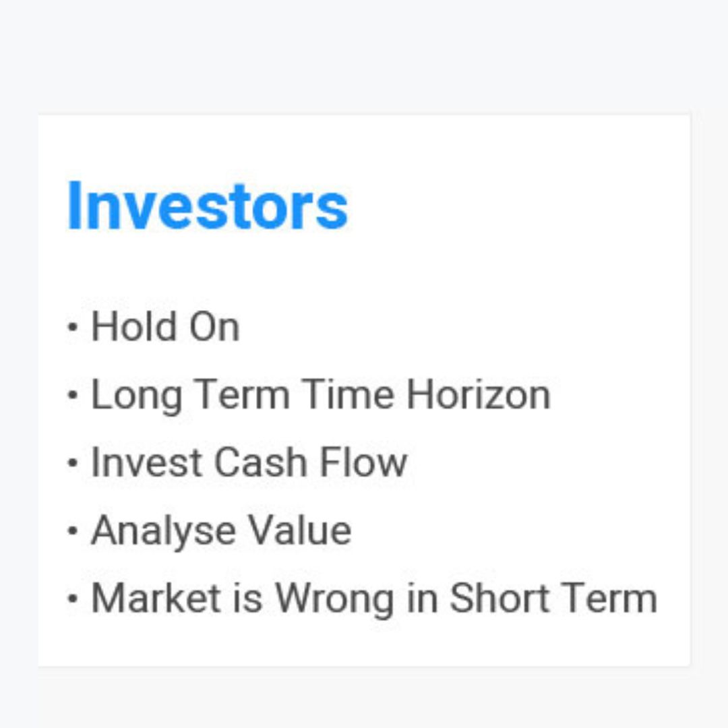The width and height of the screenshot is (728, 728).
Task: Click the bullet dot before Hold On
Action: click(x=72, y=327)
